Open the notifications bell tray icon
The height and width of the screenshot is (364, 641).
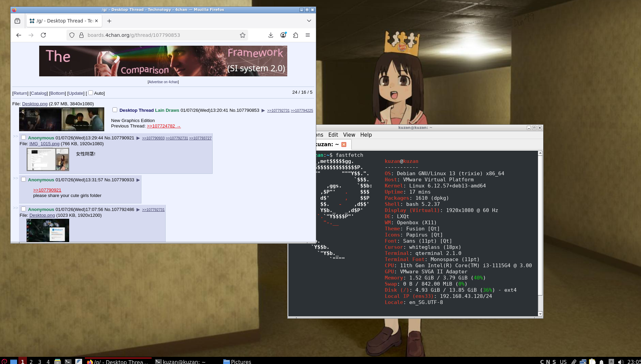pos(601,362)
